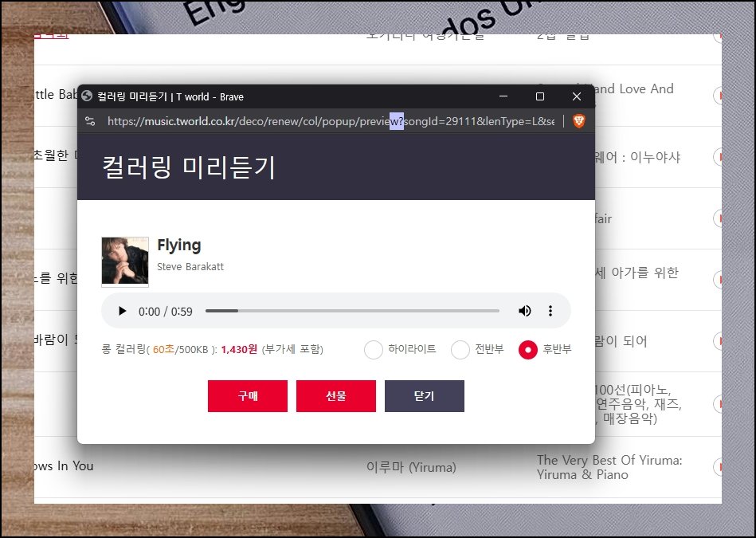
Task: View site information icon in address bar
Action: click(x=90, y=121)
